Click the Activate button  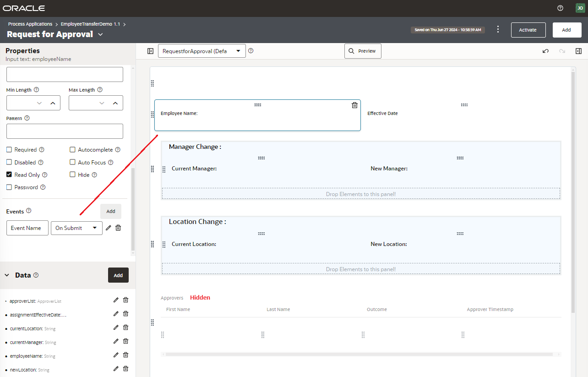pos(528,30)
